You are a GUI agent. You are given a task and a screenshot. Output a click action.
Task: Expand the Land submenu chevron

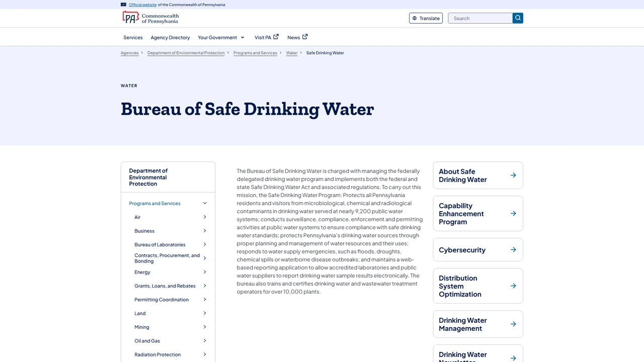click(205, 313)
